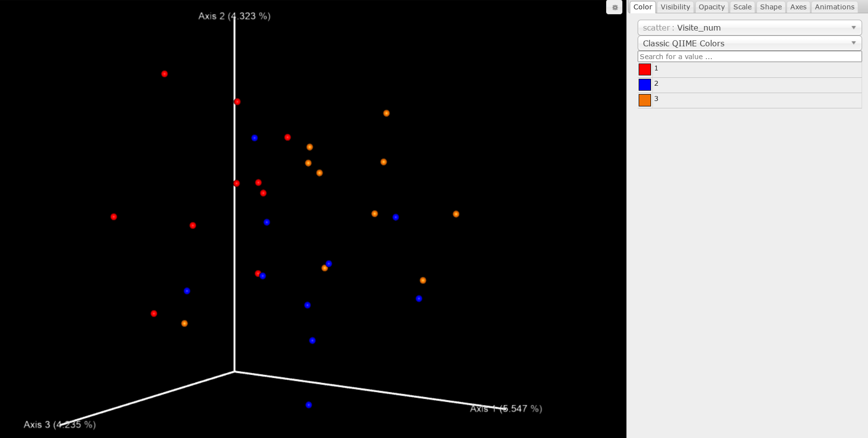Open the Animations tab

pos(834,7)
